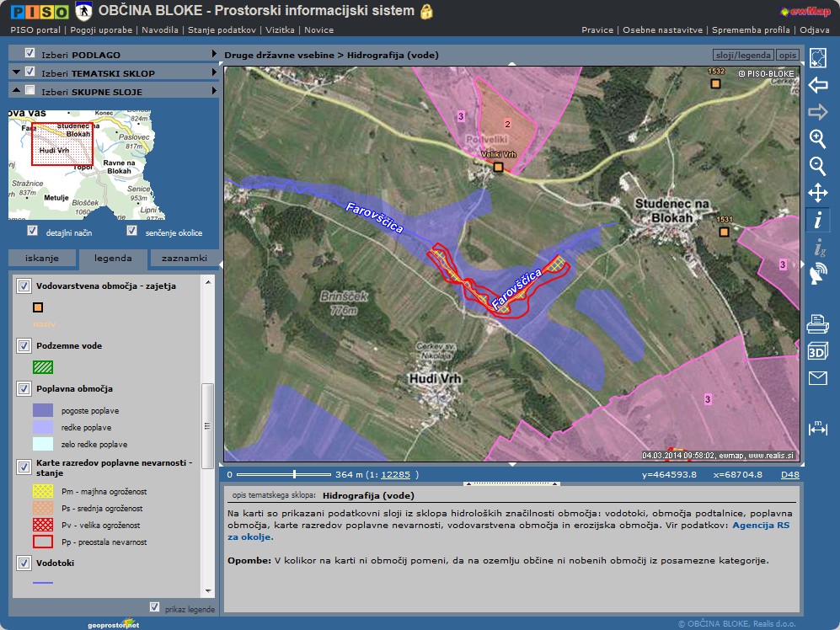Disable the 'Vodotoki' layer checkbox
This screenshot has width=840, height=630.
point(24,563)
